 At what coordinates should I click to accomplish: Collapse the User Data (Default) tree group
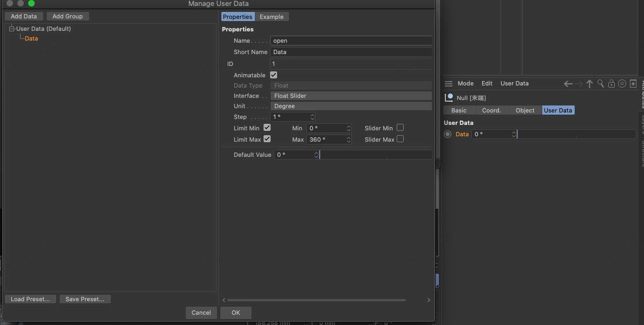tap(11, 29)
